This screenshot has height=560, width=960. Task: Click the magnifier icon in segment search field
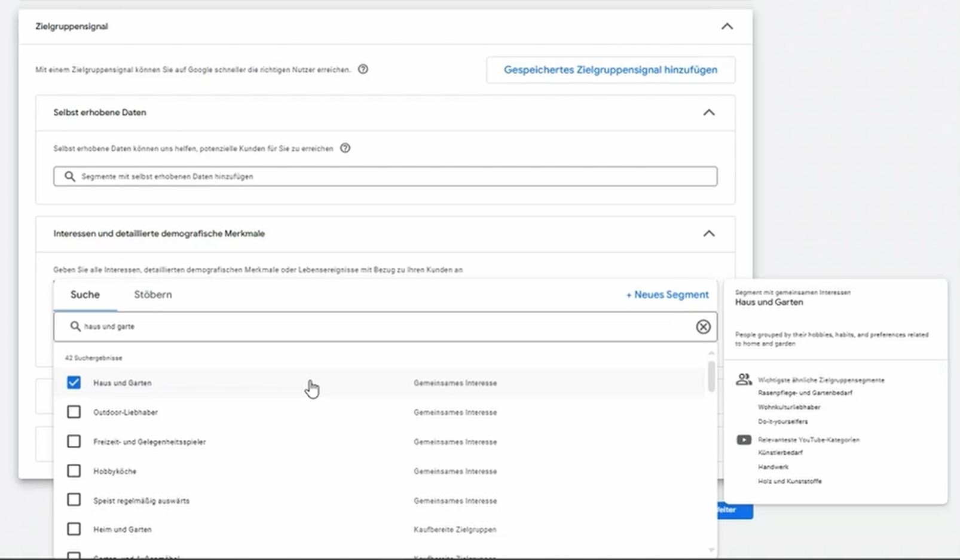pyautogui.click(x=76, y=326)
